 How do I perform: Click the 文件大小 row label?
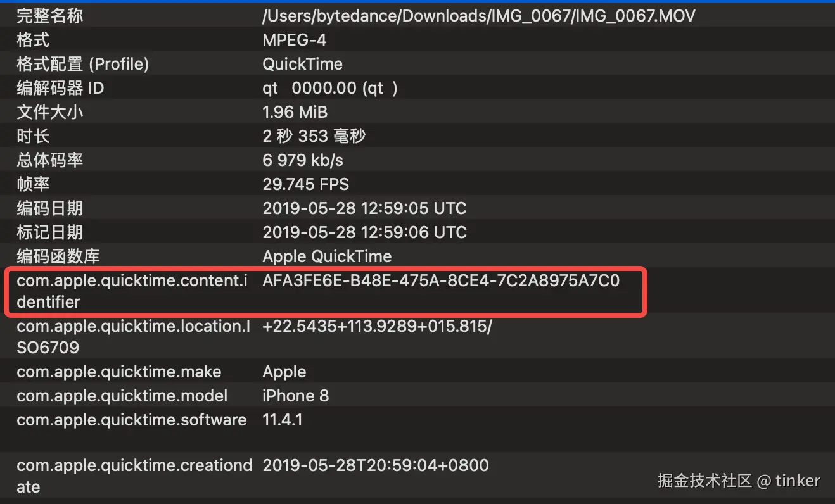point(49,112)
